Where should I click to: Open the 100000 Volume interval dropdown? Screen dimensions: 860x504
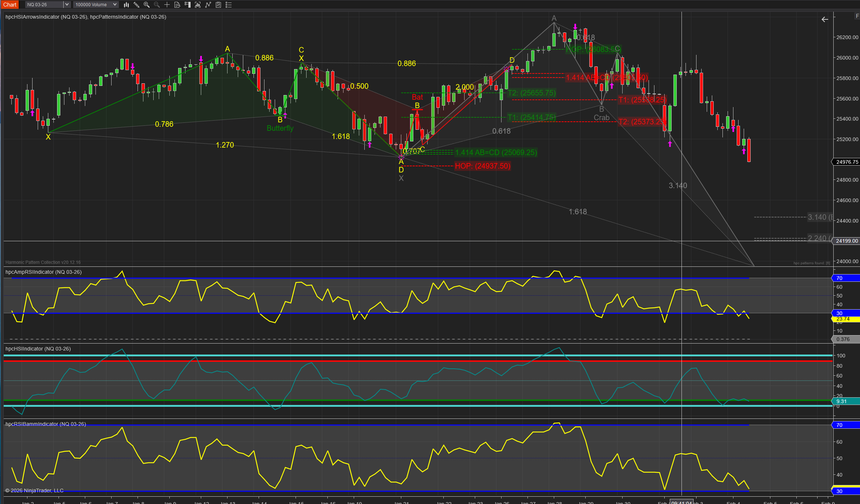point(96,5)
